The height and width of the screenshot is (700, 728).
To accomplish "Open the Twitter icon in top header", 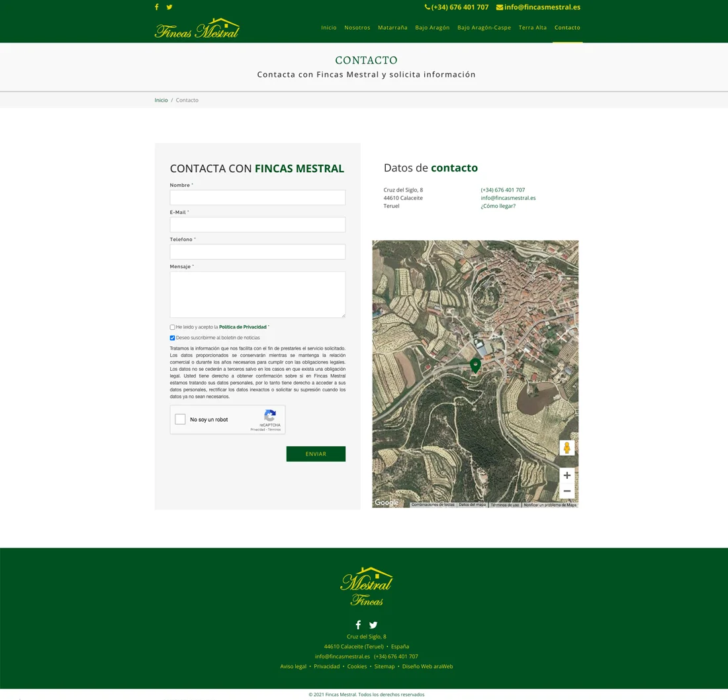I will coord(169,7).
